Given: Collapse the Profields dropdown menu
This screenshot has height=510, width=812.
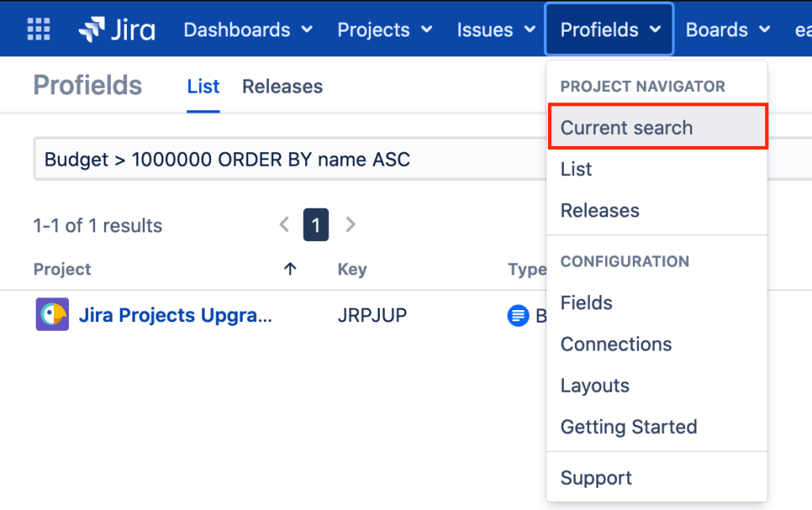Looking at the screenshot, I should pyautogui.click(x=610, y=29).
